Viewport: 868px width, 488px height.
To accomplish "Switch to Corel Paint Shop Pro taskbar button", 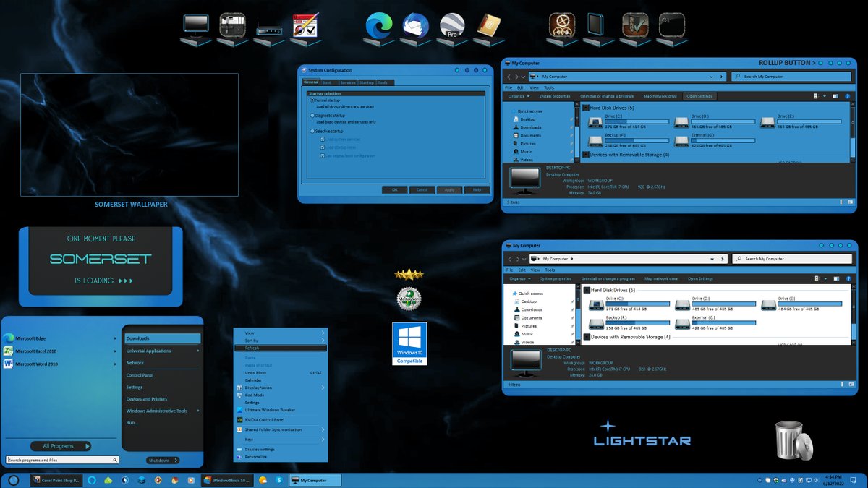I will pos(56,480).
